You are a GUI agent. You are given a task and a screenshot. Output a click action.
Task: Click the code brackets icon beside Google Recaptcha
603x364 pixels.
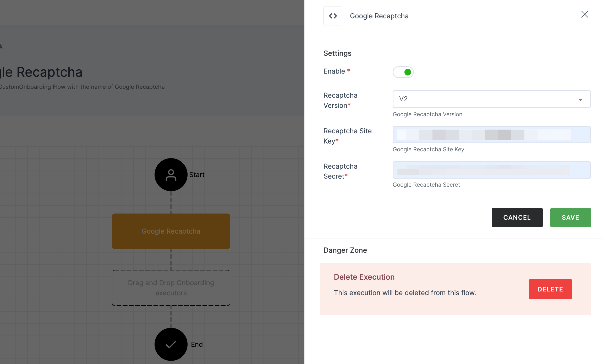point(333,16)
